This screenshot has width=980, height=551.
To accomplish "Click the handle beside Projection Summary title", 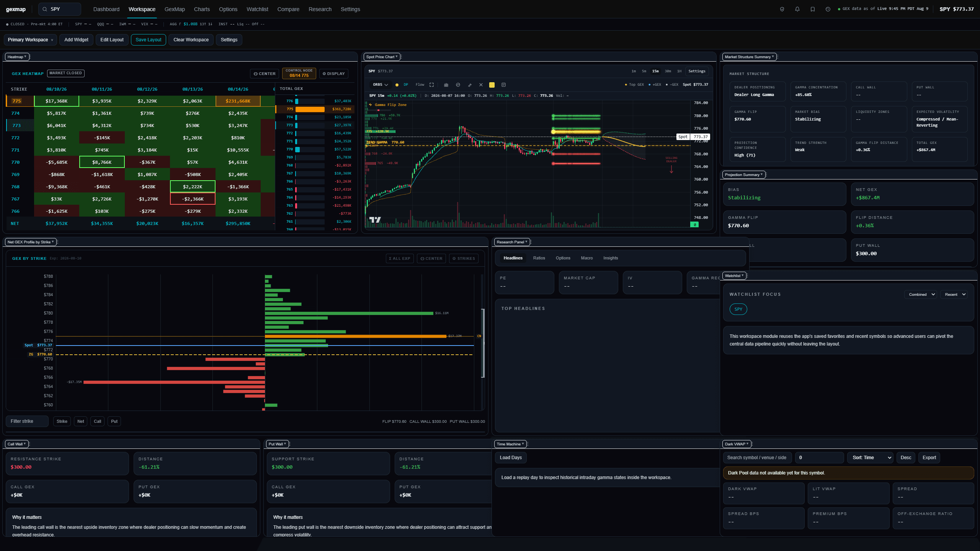I will 766,175.
